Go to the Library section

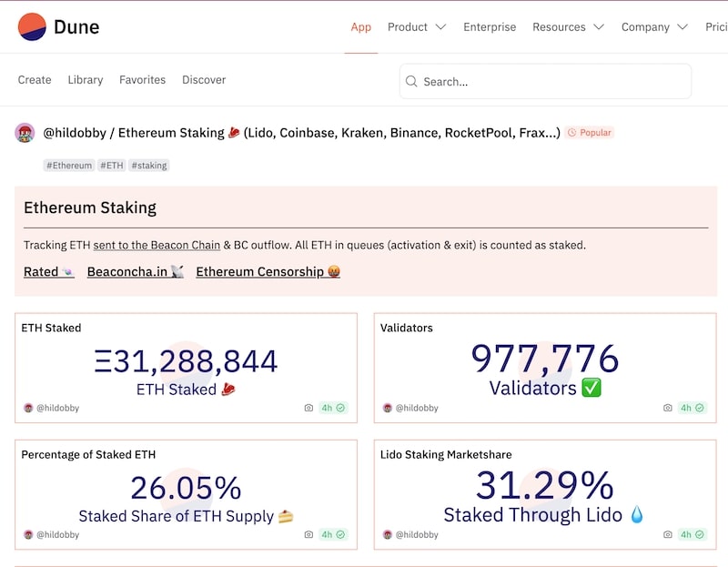pyautogui.click(x=86, y=80)
